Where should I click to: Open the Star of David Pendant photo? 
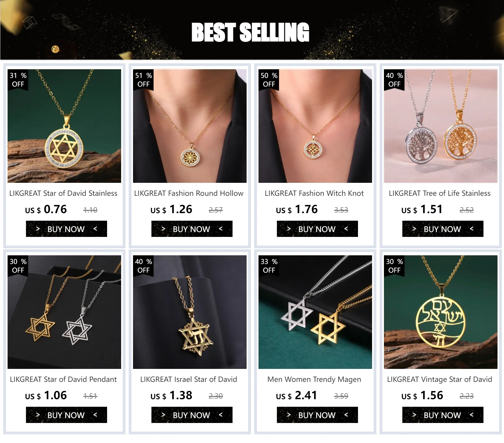pyautogui.click(x=64, y=312)
